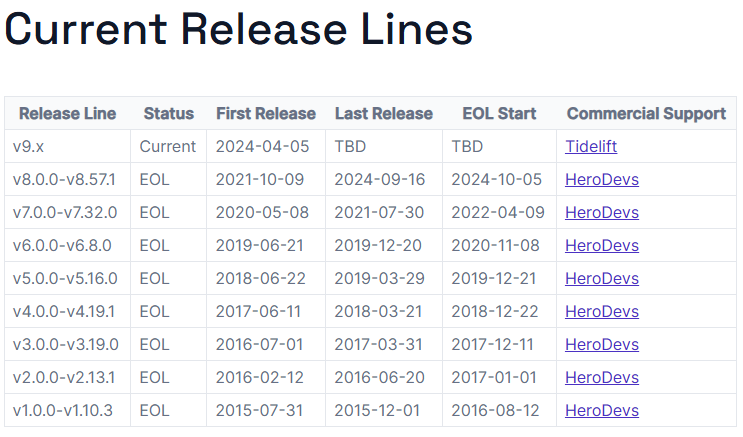
Task: Click the Current Release Lines heading
Action: 239,30
